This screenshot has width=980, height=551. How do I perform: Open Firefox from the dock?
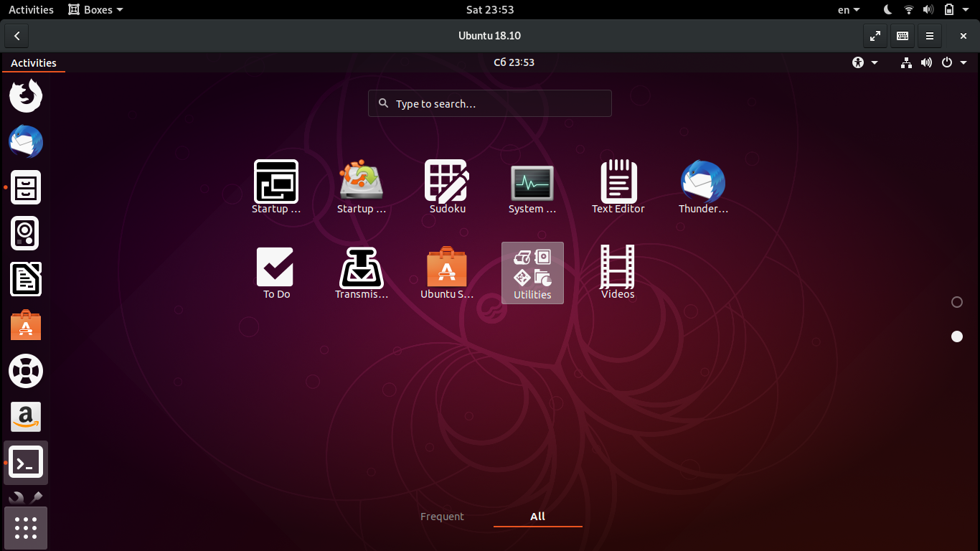pyautogui.click(x=26, y=95)
